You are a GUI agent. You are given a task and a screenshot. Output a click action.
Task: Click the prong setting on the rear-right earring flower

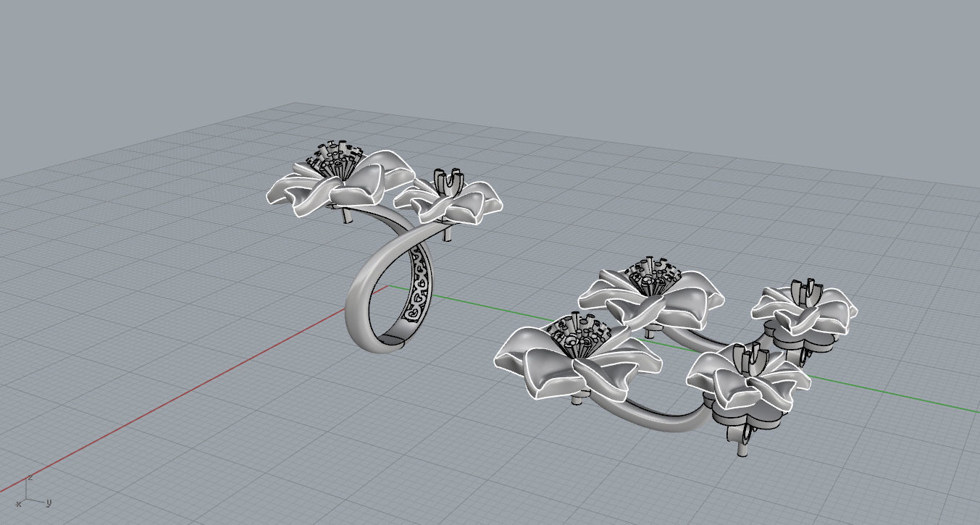click(x=807, y=291)
